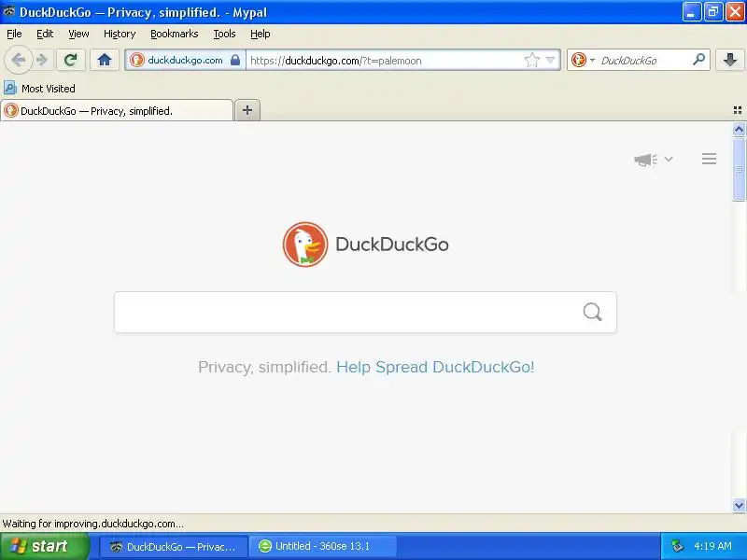Screen dimensions: 747x560
Task: Click the Back navigation arrow
Action: click(18, 60)
